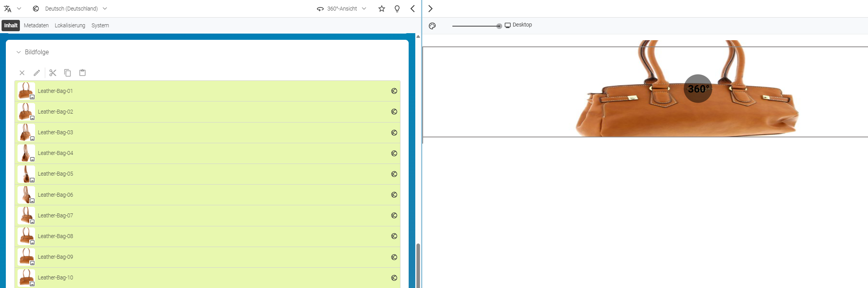Click the pencil edit icon
The image size is (868, 288).
point(37,73)
